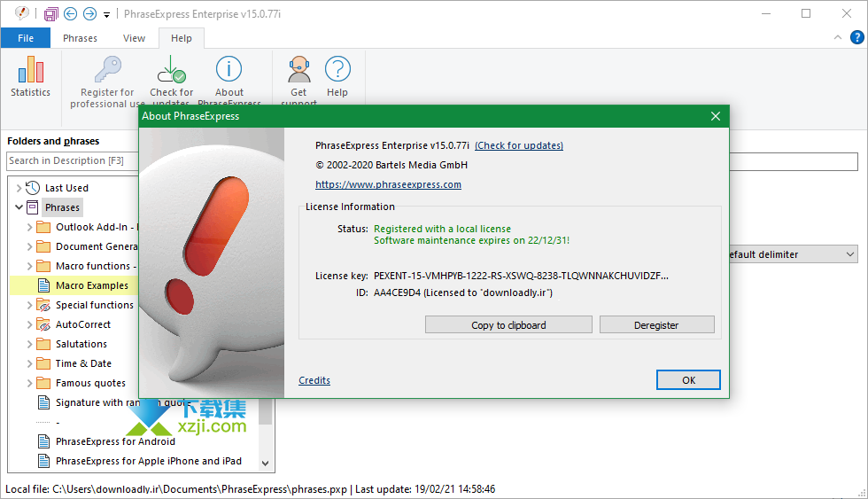868x499 pixels.
Task: Expand the Document Generator folder
Action: click(29, 246)
